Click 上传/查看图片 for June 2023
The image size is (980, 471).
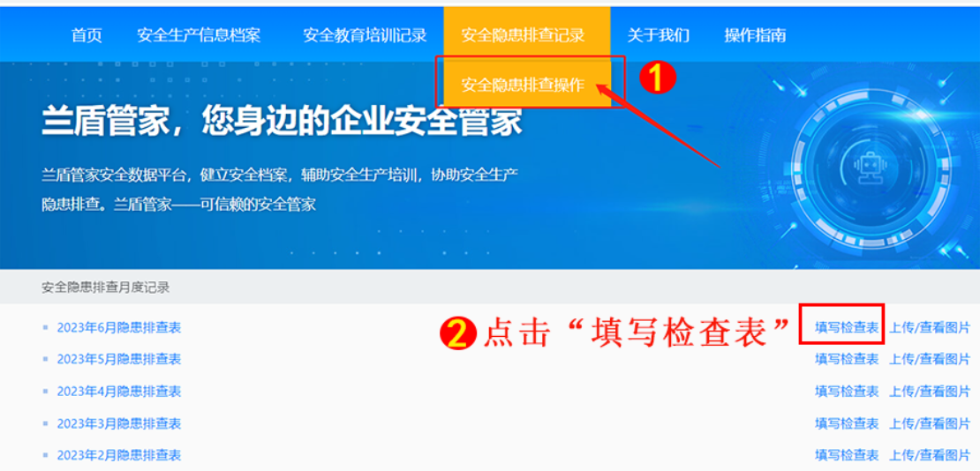[930, 327]
